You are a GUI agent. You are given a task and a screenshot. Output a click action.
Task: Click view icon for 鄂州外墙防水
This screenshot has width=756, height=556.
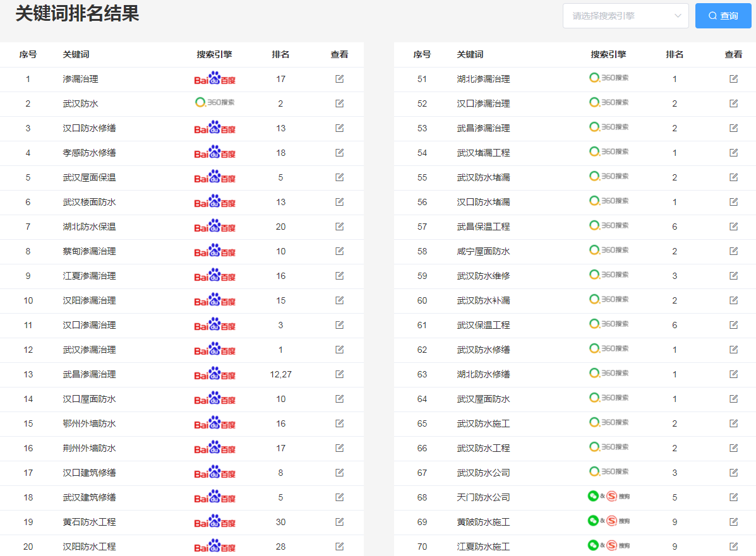[339, 423]
